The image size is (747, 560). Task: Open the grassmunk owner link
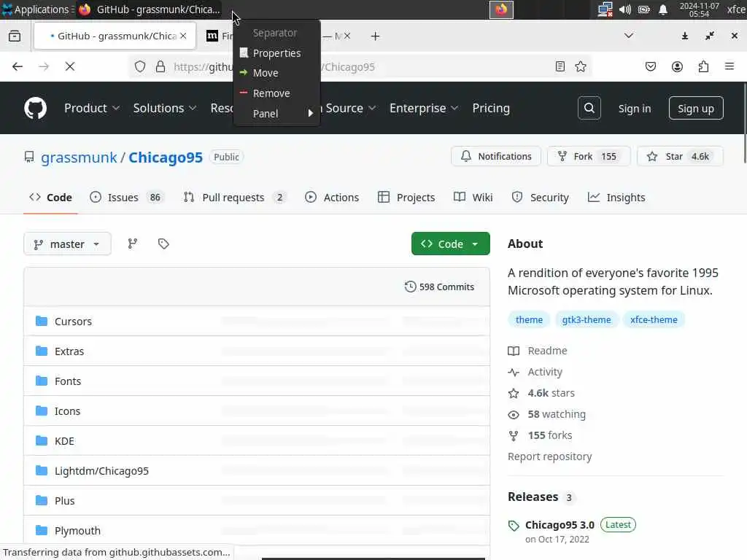79,157
